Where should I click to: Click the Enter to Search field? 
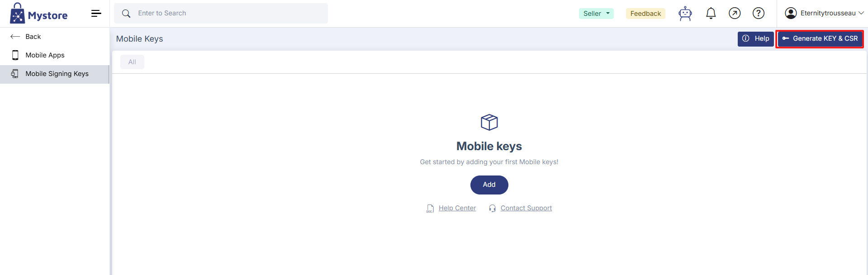pyautogui.click(x=226, y=14)
